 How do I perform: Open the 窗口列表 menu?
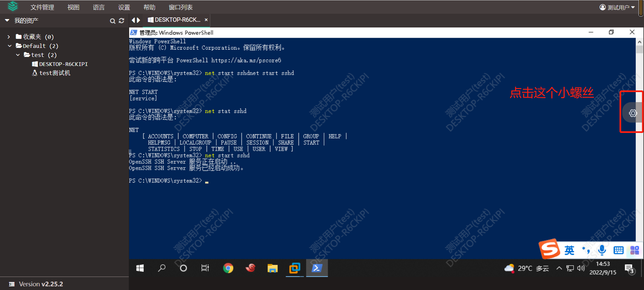[x=180, y=7]
